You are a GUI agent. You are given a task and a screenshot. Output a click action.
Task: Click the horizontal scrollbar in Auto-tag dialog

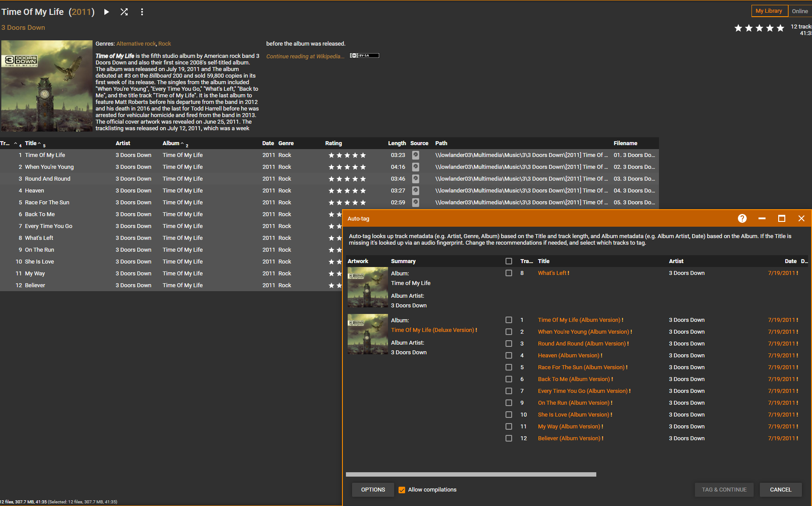point(470,474)
